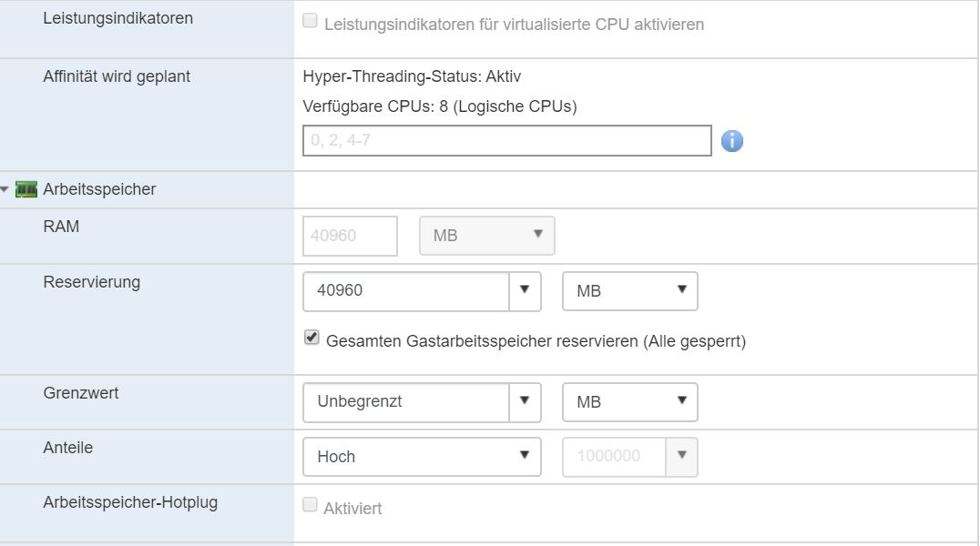Image resolution: width=980 pixels, height=546 pixels.
Task: Click the Anteile 1000000 value field
Action: 615,456
